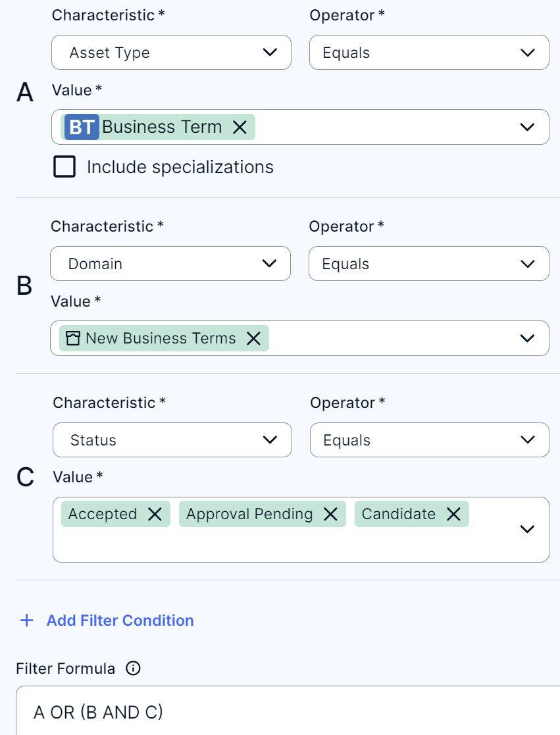Click the domain icon on New Business Terms
Viewport: 560px width, 735px height.
click(x=73, y=338)
